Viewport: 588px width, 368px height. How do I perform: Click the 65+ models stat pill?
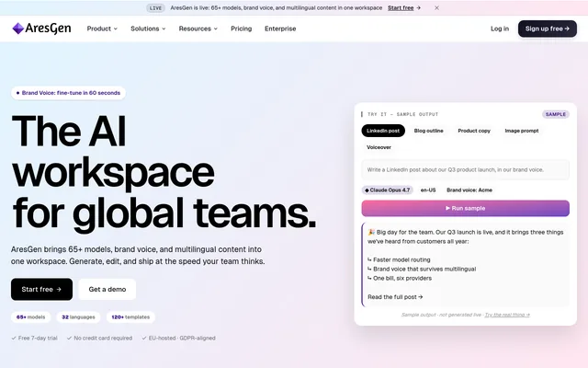pos(30,317)
